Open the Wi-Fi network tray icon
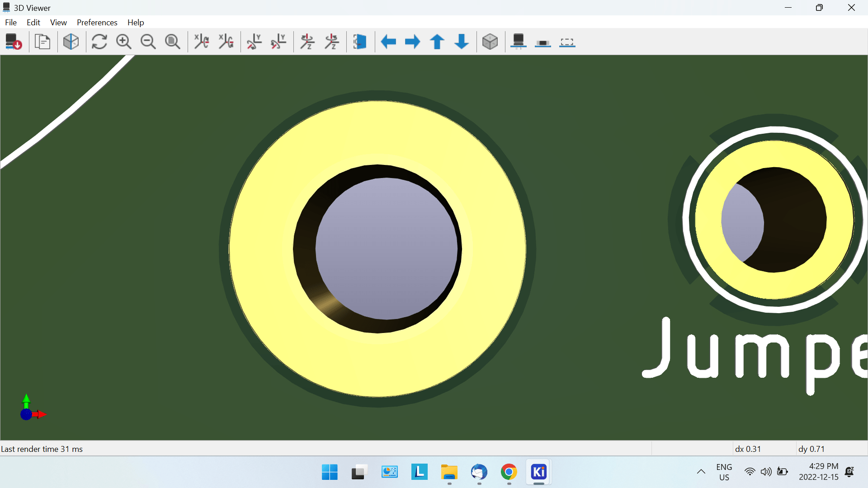The image size is (868, 488). tap(750, 472)
